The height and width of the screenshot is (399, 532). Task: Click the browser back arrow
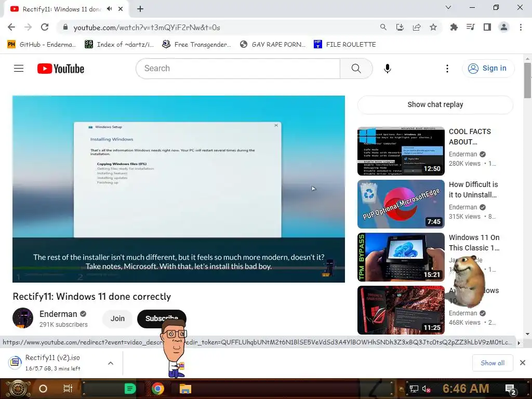coord(11,27)
